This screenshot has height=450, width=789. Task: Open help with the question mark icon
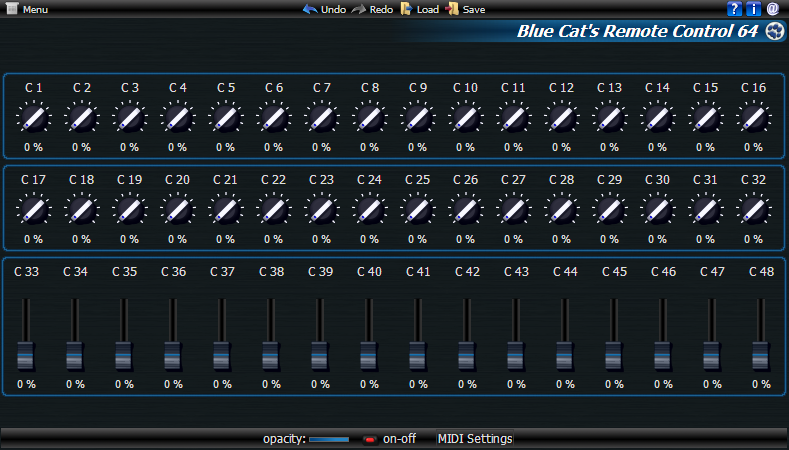pyautogui.click(x=735, y=9)
